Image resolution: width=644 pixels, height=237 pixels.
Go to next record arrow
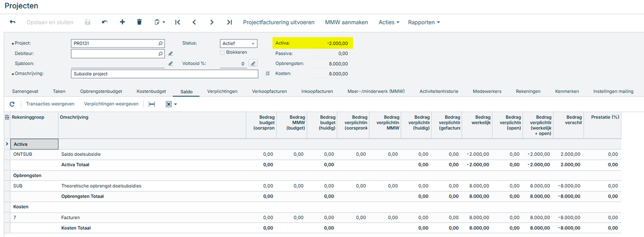(212, 22)
